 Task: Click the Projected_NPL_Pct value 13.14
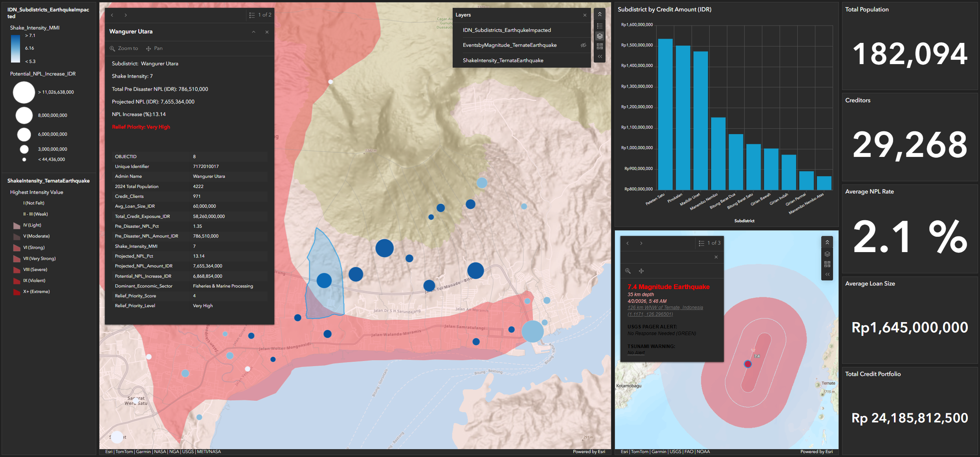pos(198,256)
